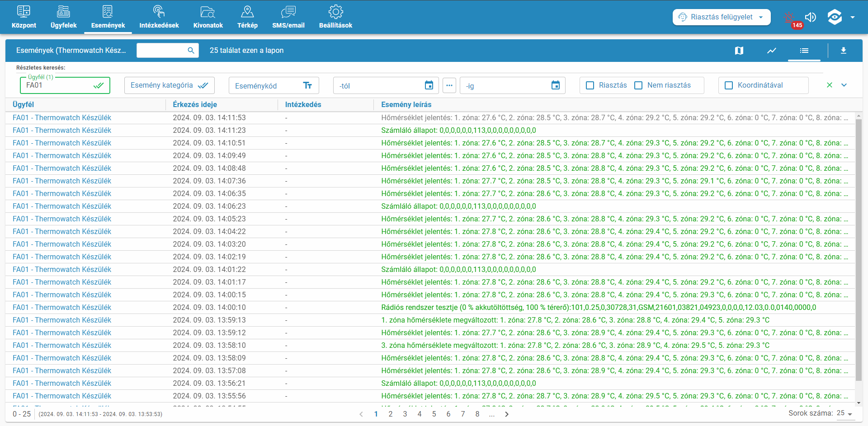Go to page 5
Image resolution: width=868 pixels, height=426 pixels.
[x=434, y=414]
